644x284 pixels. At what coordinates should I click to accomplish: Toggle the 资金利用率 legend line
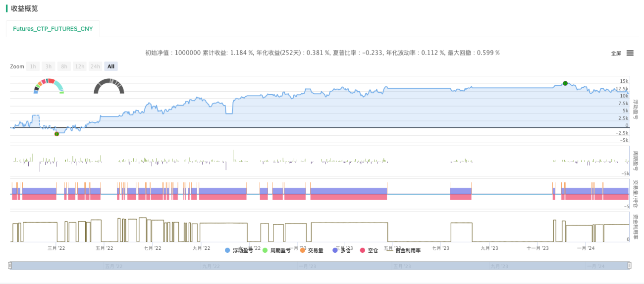(x=404, y=251)
